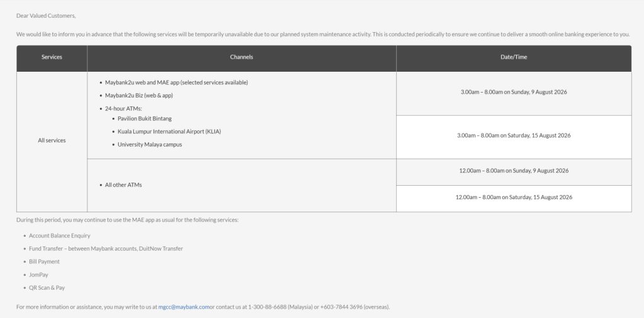Click the 'JomPay' list item
644x318 pixels.
(x=38, y=275)
